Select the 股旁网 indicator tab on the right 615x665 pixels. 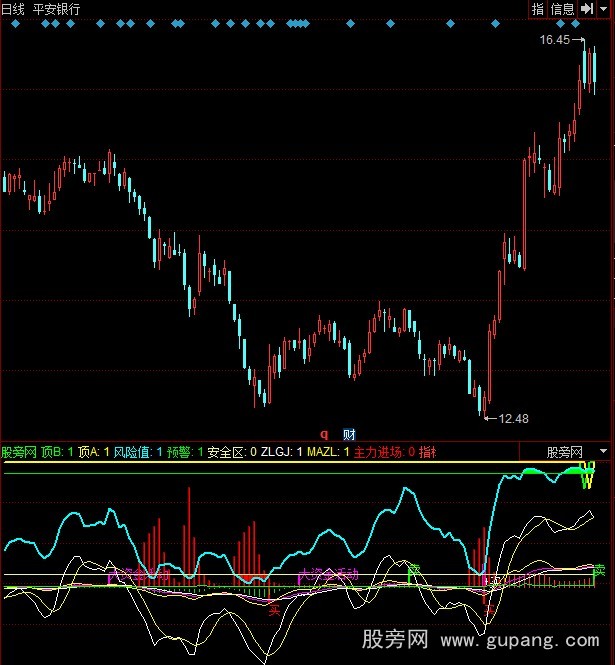tap(564, 452)
